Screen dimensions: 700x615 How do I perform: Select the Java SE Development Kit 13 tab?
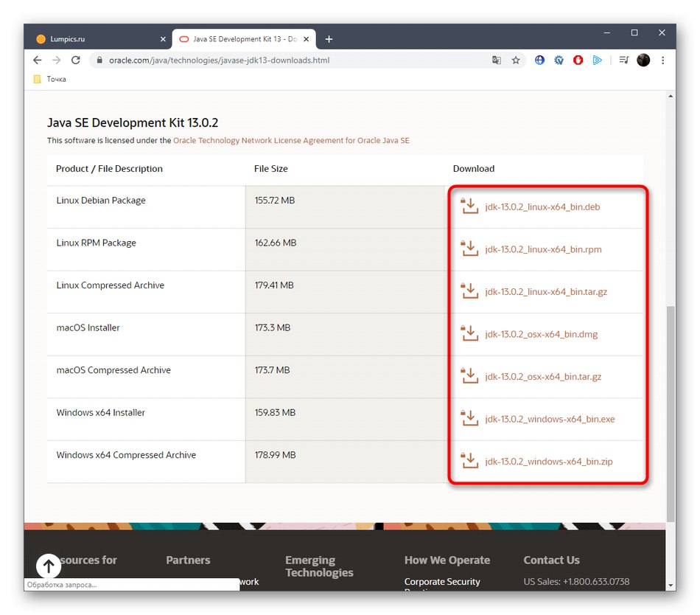pos(244,39)
